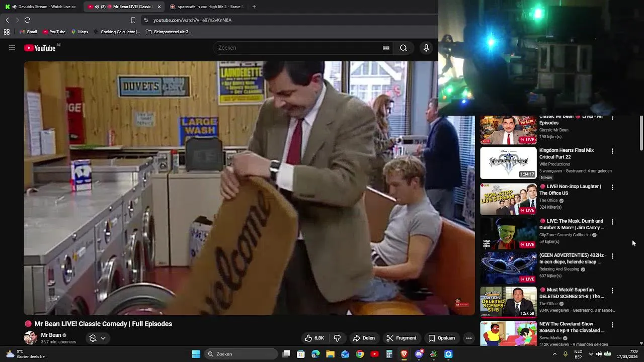Start voice search with microphone icon
644x362 pixels.
tap(426, 48)
